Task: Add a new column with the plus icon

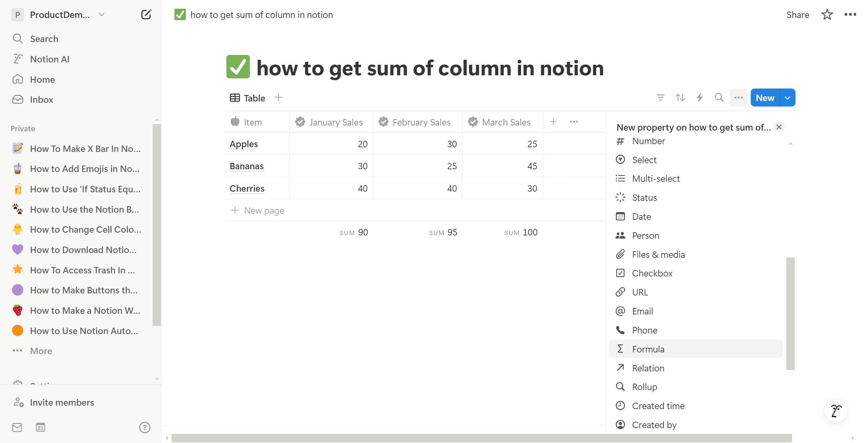Action: pos(553,122)
